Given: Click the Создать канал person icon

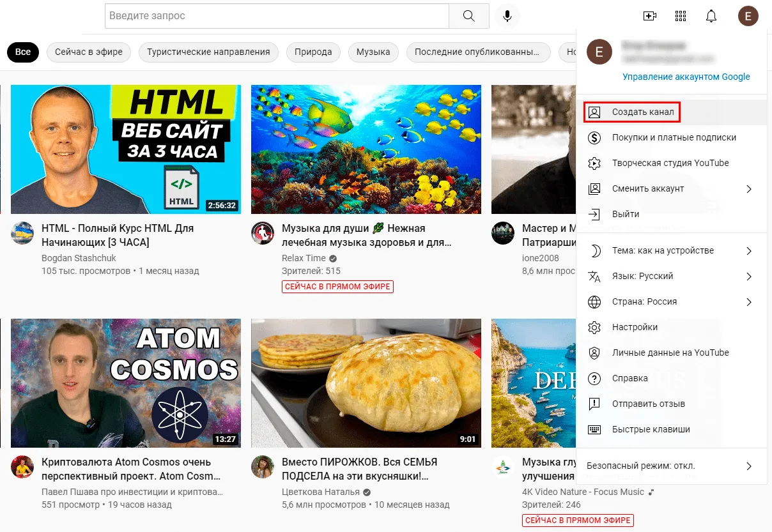Looking at the screenshot, I should point(594,112).
